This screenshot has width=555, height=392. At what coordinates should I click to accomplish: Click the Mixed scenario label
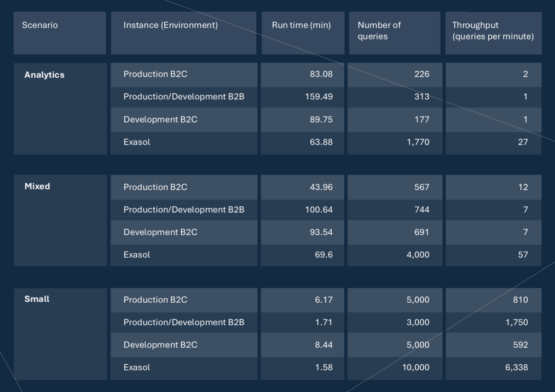coord(37,186)
